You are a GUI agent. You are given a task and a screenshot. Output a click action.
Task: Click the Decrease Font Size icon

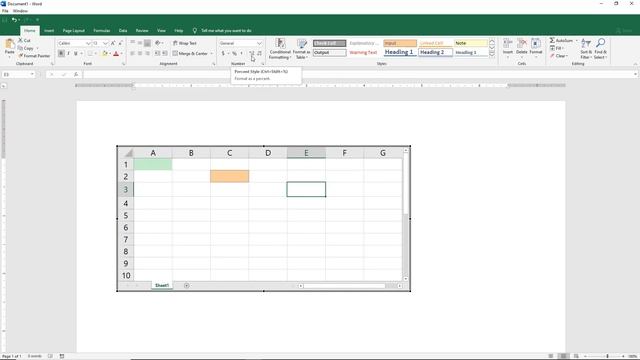120,43
